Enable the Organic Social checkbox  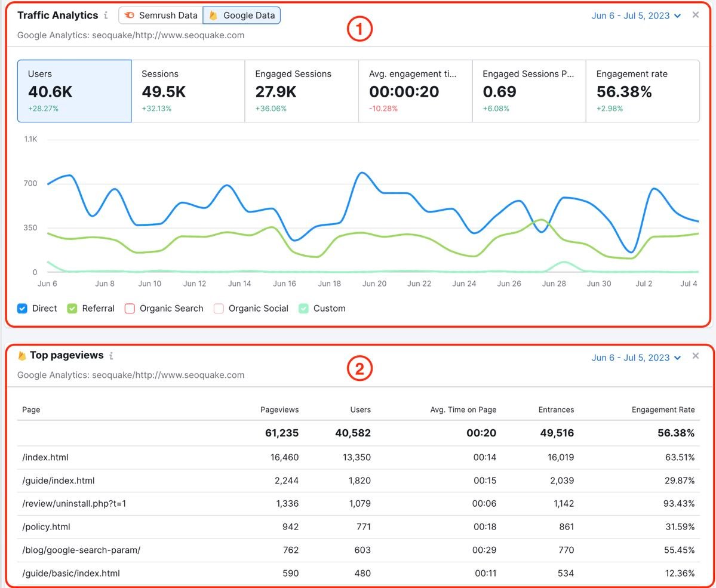point(219,309)
